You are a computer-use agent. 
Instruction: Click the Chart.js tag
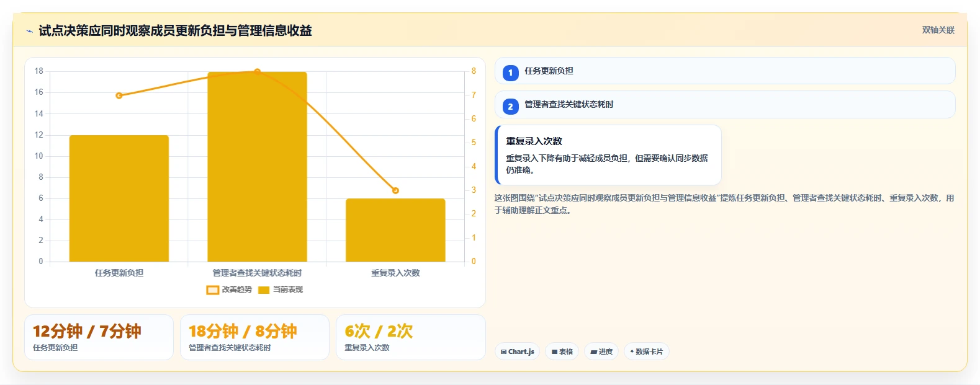pos(517,352)
